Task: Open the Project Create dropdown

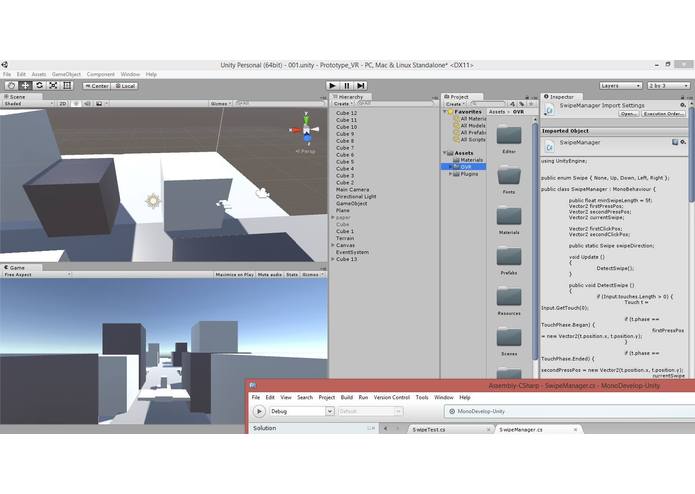Action: pos(455,104)
